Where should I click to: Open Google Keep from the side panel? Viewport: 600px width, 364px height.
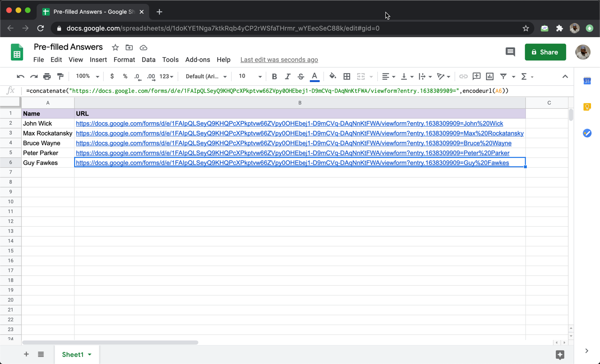pyautogui.click(x=587, y=107)
